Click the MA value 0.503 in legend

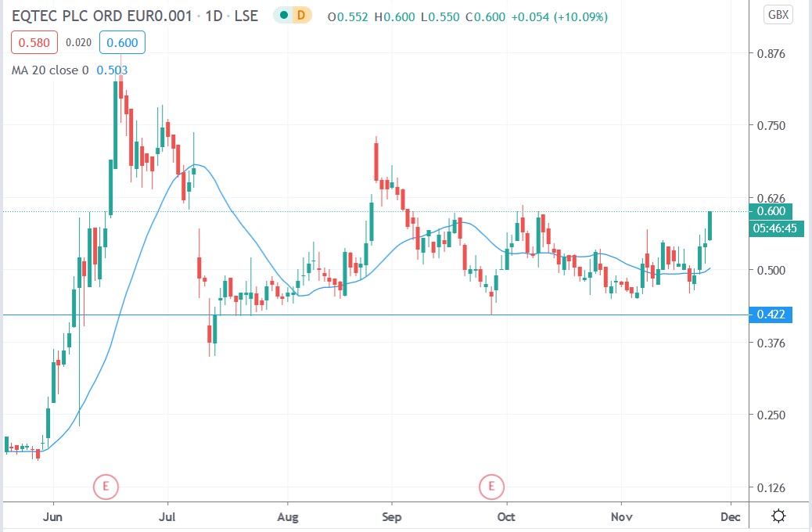(112, 70)
